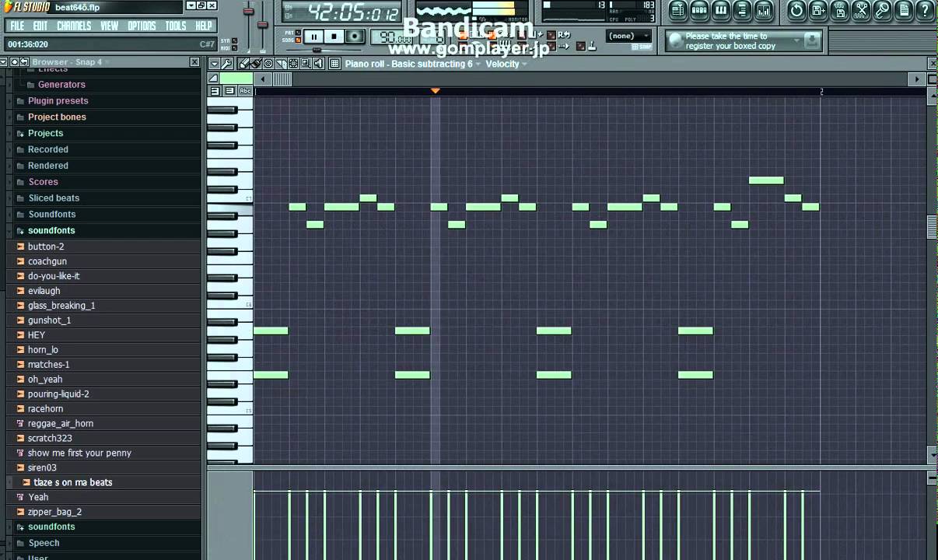Pick the Zoom tool in Piano roll

306,64
